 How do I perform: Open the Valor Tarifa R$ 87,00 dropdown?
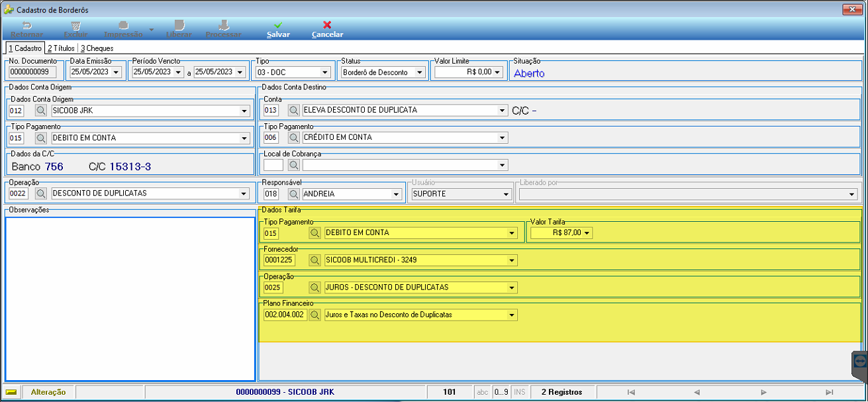point(587,233)
